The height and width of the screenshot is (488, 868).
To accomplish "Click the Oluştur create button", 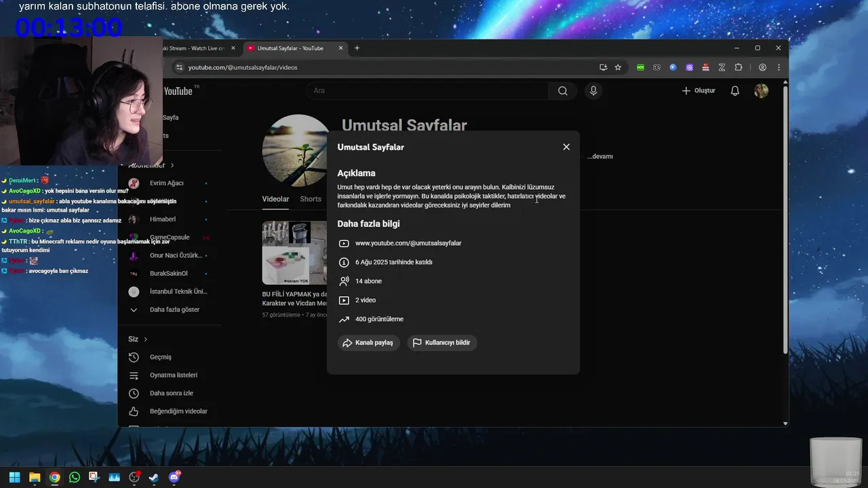I will [698, 91].
